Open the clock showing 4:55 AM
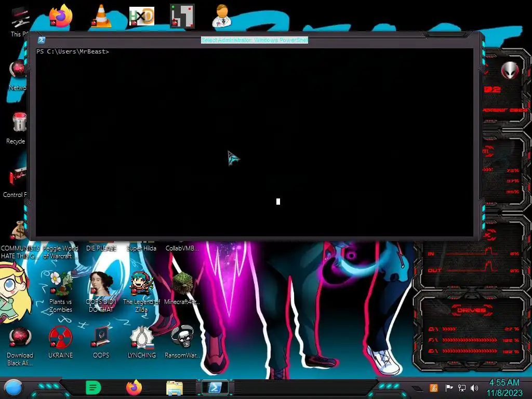Image resolution: width=532 pixels, height=399 pixels. pyautogui.click(x=504, y=383)
